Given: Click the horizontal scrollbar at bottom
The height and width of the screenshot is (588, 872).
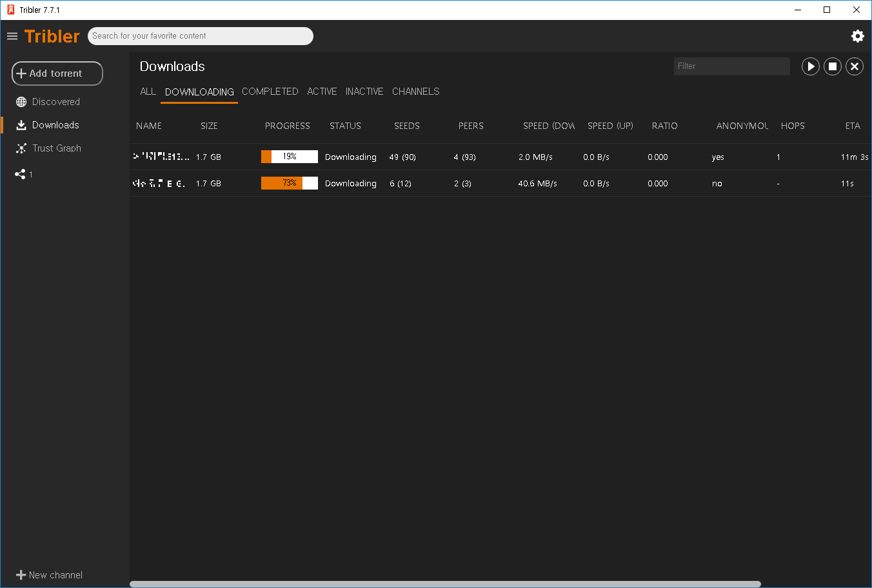Looking at the screenshot, I should 445,584.
